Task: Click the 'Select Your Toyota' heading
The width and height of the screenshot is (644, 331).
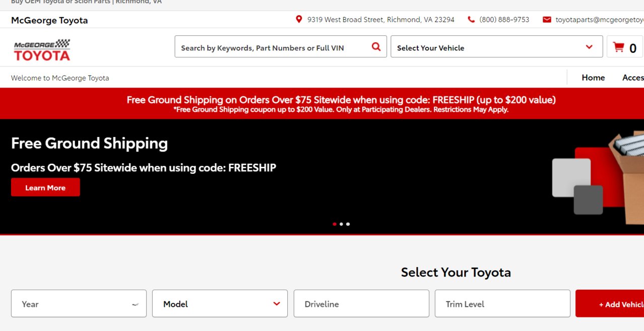Action: pyautogui.click(x=456, y=273)
